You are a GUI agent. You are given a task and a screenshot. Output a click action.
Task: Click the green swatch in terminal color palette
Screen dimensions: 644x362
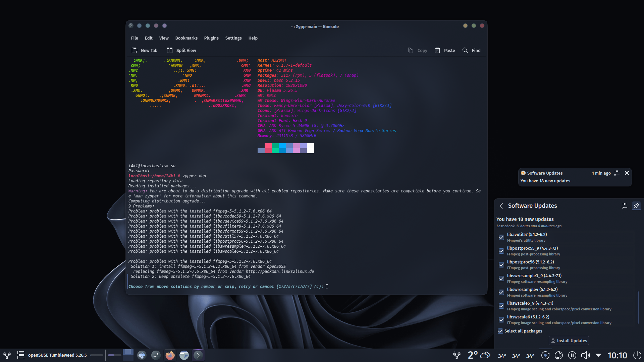click(x=275, y=148)
